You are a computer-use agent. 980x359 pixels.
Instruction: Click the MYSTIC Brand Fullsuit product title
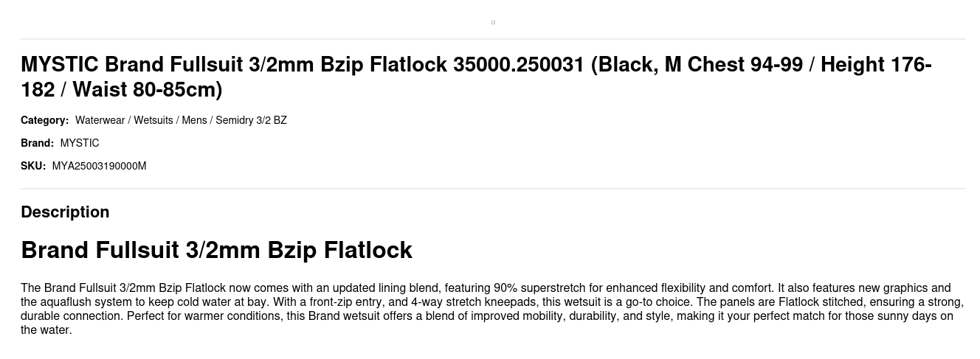pyautogui.click(x=476, y=77)
